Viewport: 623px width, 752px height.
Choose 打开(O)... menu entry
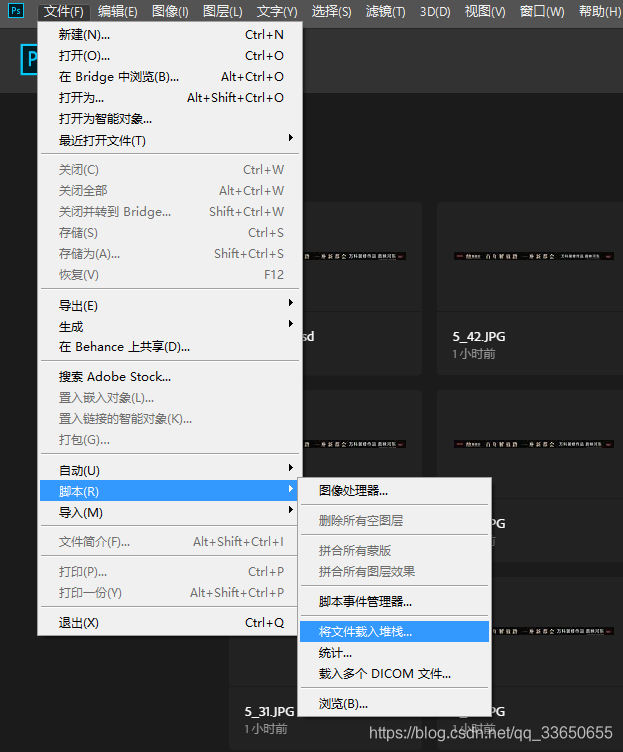coord(170,56)
